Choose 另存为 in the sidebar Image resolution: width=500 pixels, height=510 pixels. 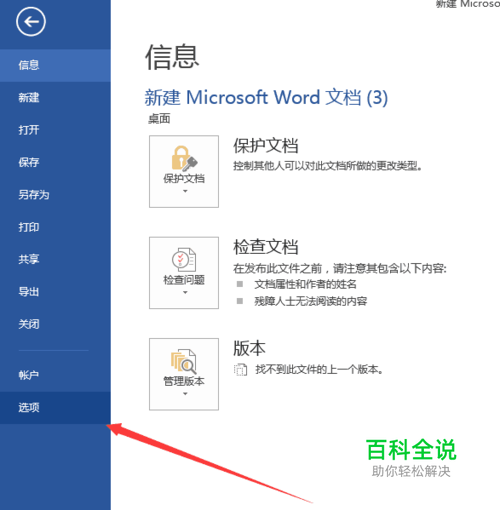(55, 195)
